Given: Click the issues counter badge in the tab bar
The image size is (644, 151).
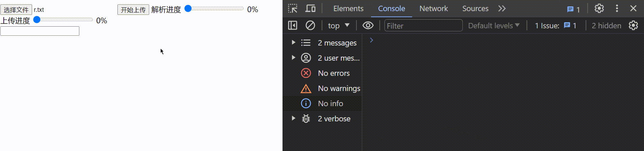Looking at the screenshot, I should point(573,9).
